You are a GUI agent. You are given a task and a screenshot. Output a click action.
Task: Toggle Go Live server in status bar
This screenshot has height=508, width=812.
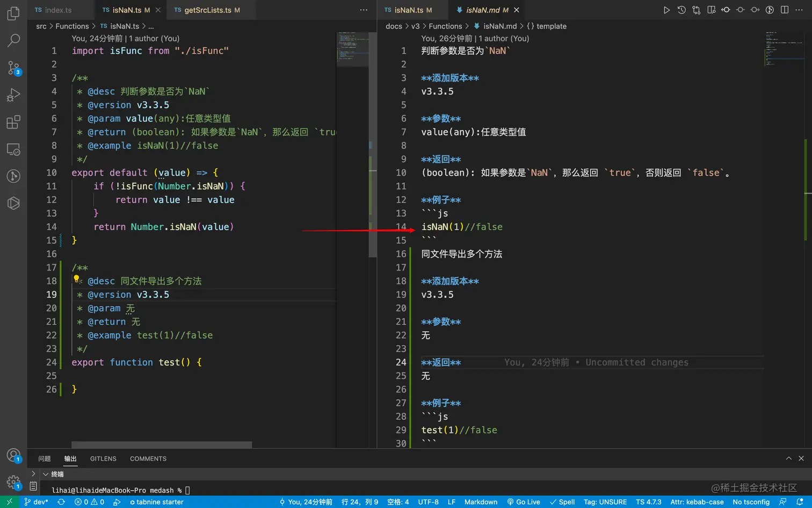[x=524, y=502]
